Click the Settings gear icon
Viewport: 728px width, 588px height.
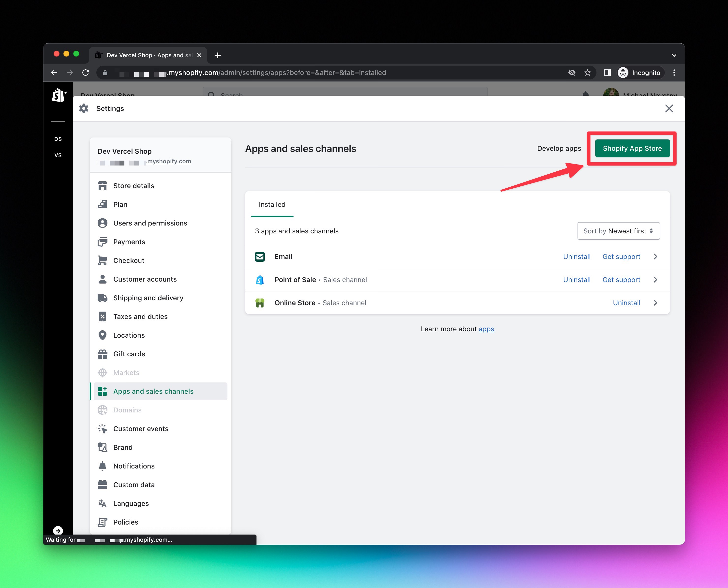click(84, 108)
